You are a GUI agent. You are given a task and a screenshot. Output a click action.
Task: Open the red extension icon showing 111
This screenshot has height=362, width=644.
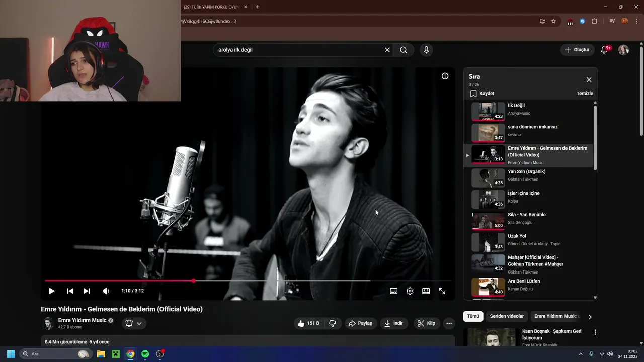(570, 22)
